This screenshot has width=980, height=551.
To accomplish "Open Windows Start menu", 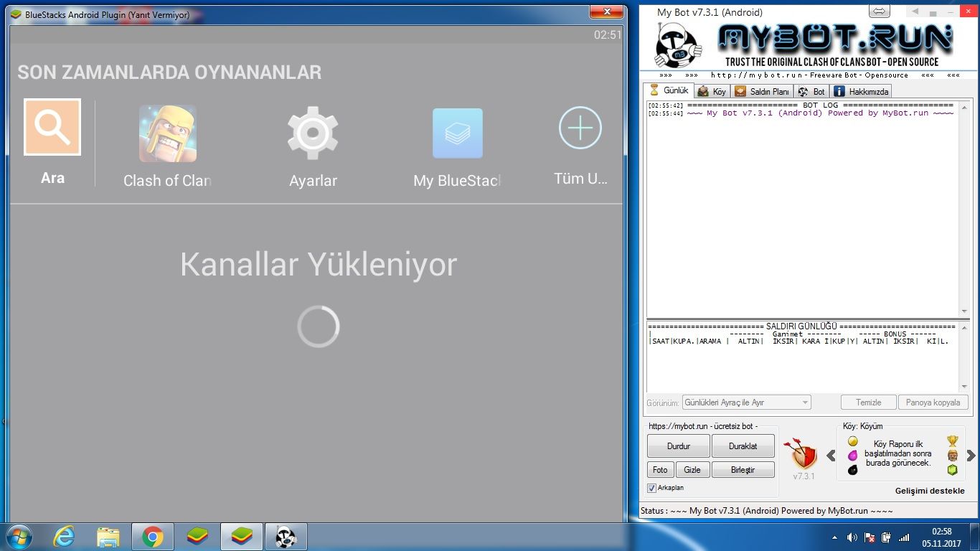I will pos(19,537).
